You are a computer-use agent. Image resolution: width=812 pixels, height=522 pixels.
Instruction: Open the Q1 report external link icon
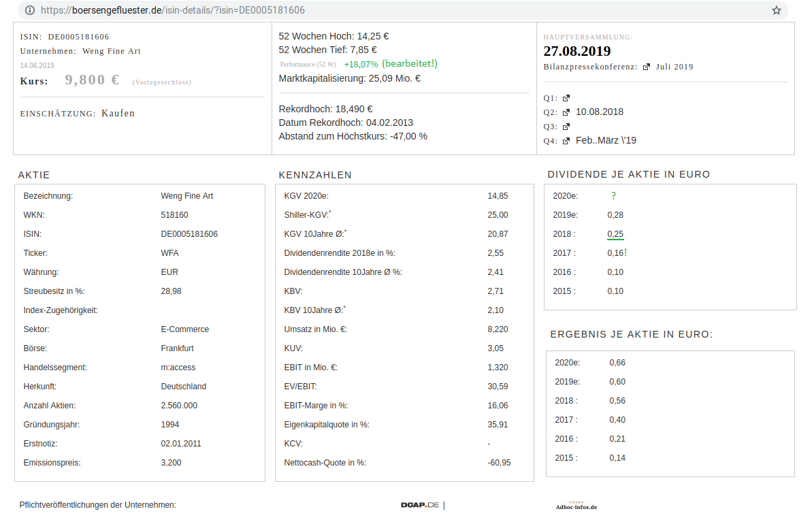[x=566, y=98]
